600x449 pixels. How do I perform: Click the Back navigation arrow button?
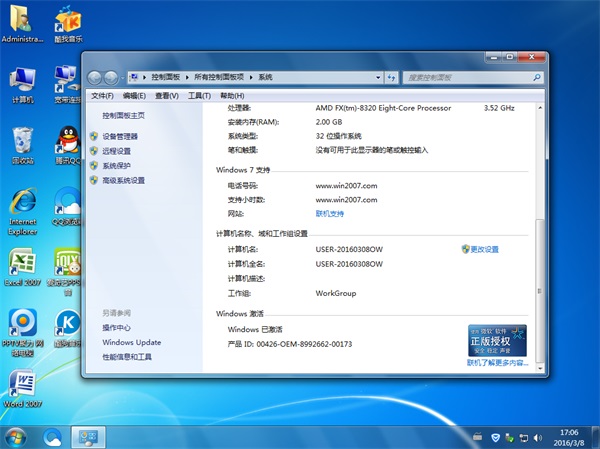(x=96, y=77)
